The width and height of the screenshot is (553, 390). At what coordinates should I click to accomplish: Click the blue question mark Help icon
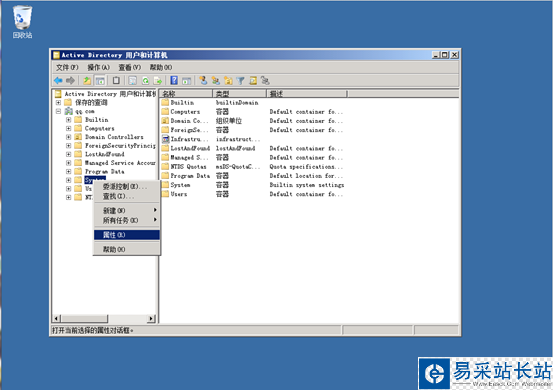[x=174, y=81]
